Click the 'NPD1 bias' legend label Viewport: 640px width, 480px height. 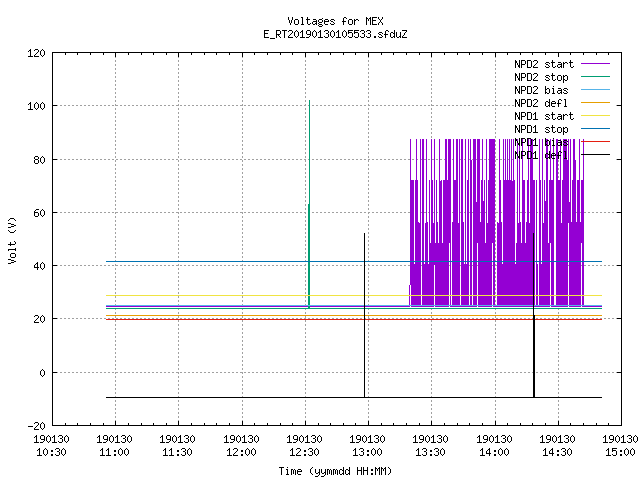[541, 142]
